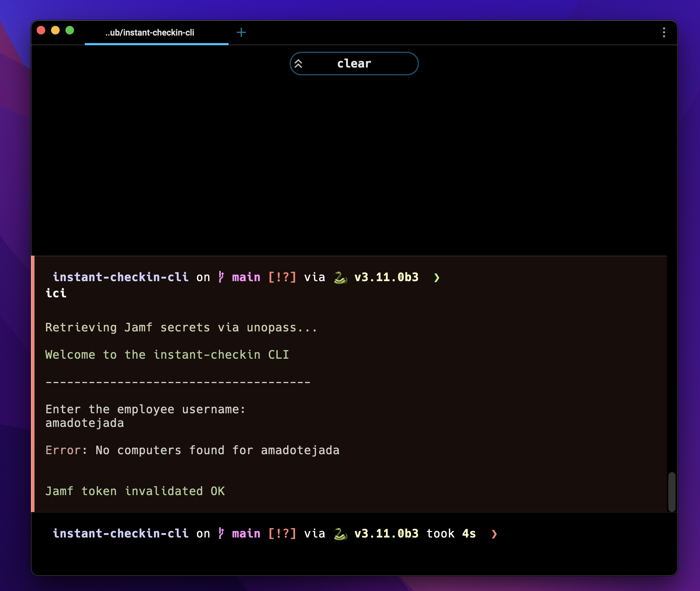Viewport: 700px width, 591px height.
Task: Jump to the 'clear' command header
Action: point(354,64)
